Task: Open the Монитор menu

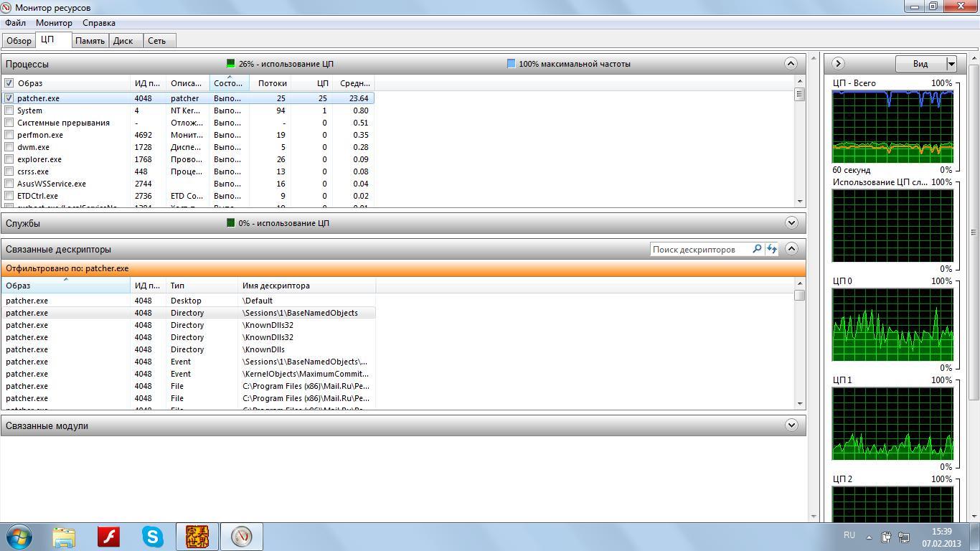Action: (x=54, y=23)
